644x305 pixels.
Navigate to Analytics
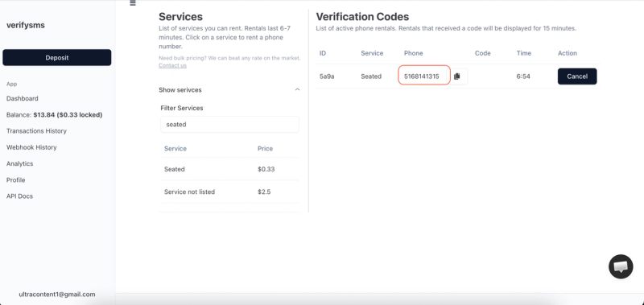point(19,163)
